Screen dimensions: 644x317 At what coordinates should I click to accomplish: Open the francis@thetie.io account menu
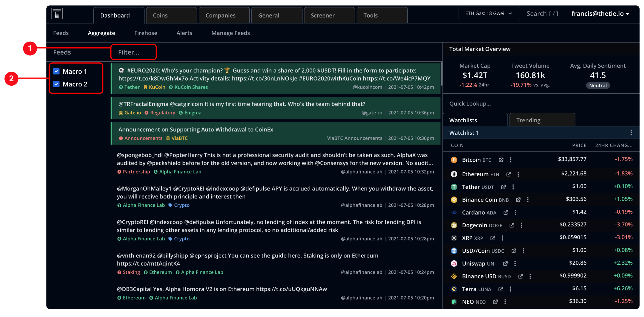pyautogui.click(x=600, y=14)
